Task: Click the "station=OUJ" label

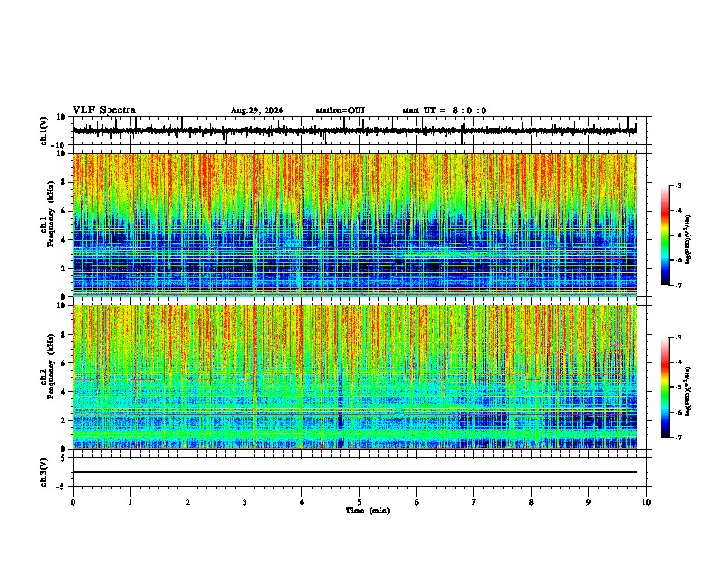Action: coord(340,110)
